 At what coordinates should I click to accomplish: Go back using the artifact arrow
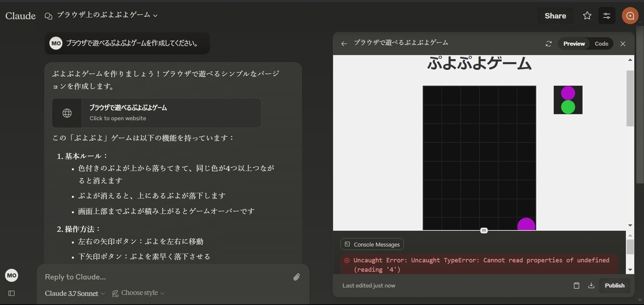tap(344, 43)
